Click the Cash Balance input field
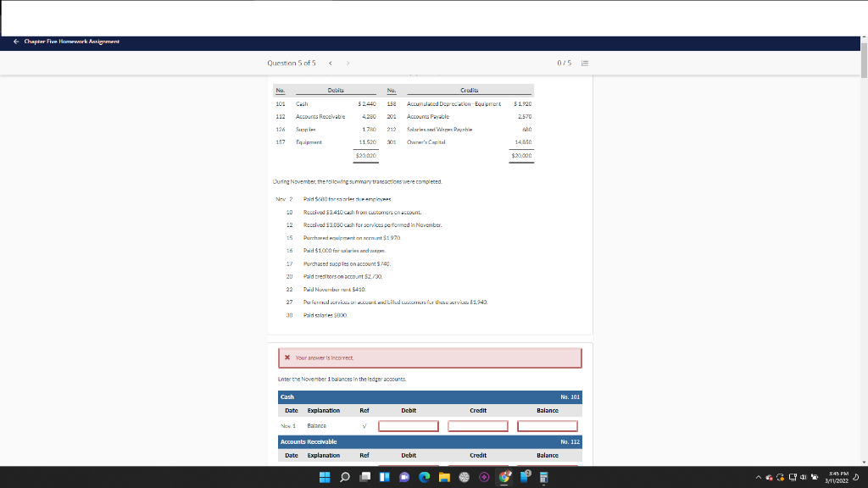Image resolution: width=868 pixels, height=488 pixels. (548, 426)
